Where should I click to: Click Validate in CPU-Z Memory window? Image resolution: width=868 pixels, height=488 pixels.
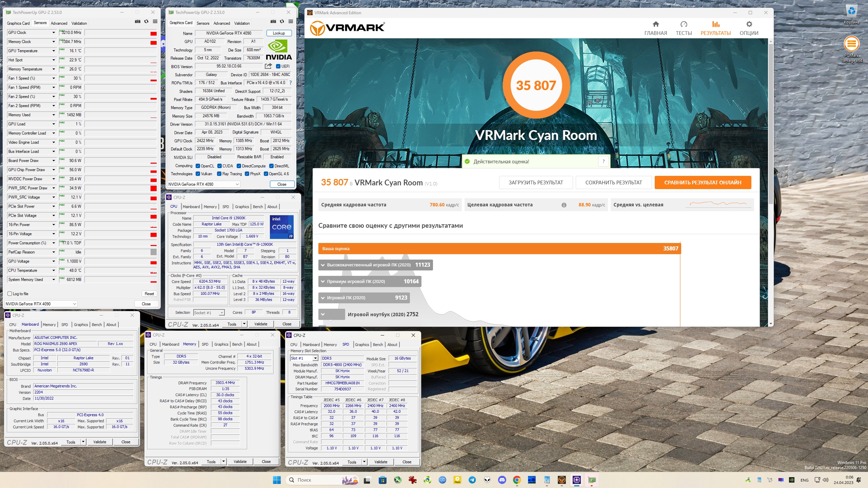click(x=240, y=462)
